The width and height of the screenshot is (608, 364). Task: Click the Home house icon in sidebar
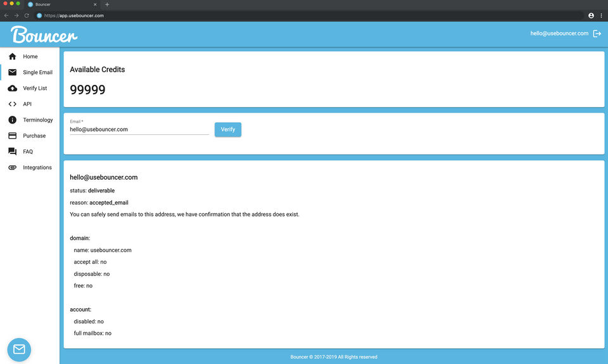13,56
